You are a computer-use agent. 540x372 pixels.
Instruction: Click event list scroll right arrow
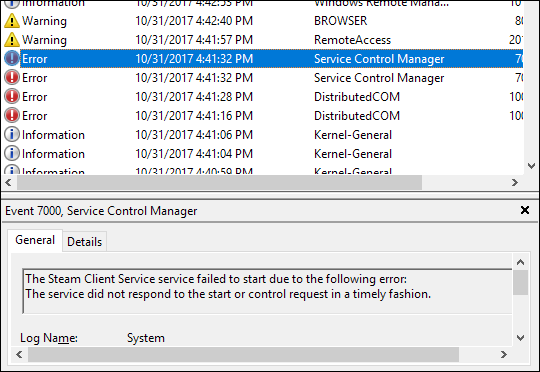pyautogui.click(x=515, y=182)
